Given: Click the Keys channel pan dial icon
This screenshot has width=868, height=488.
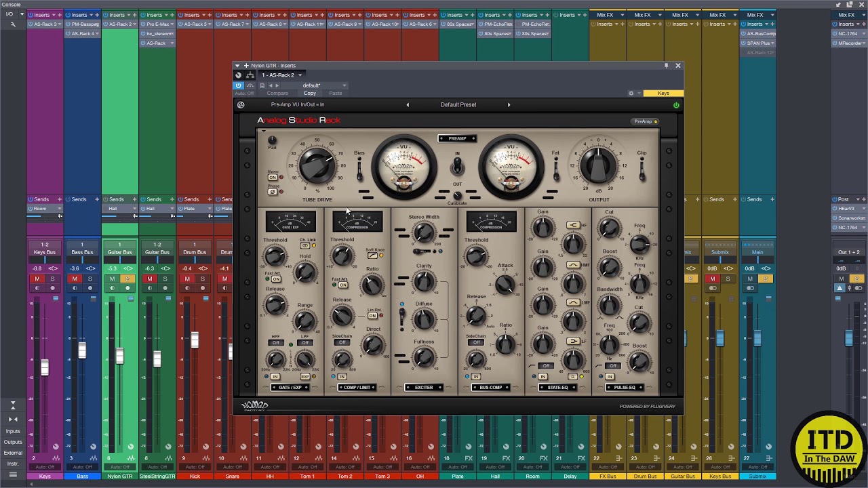Looking at the screenshot, I should (56, 447).
